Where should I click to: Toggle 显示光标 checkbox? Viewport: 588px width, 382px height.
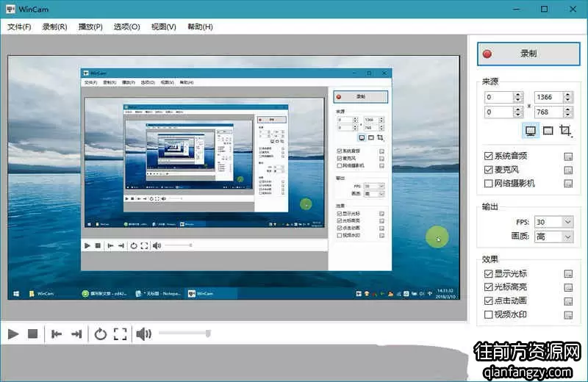pos(488,274)
